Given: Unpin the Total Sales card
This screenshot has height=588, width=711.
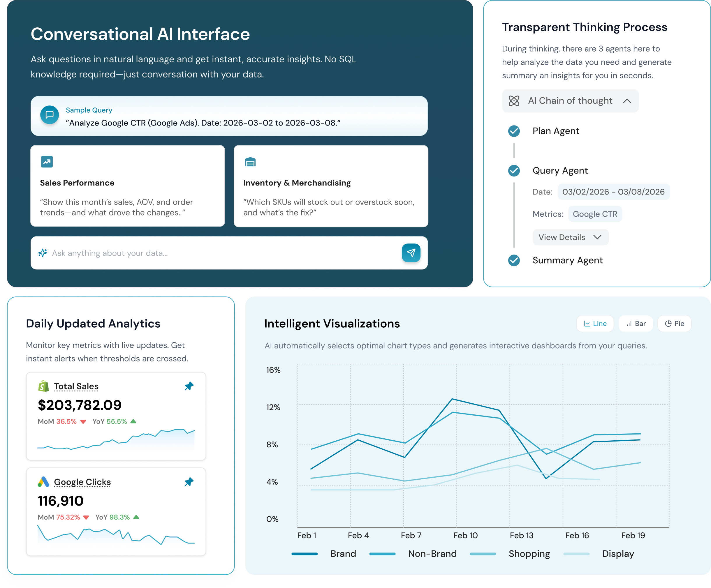Looking at the screenshot, I should click(189, 386).
